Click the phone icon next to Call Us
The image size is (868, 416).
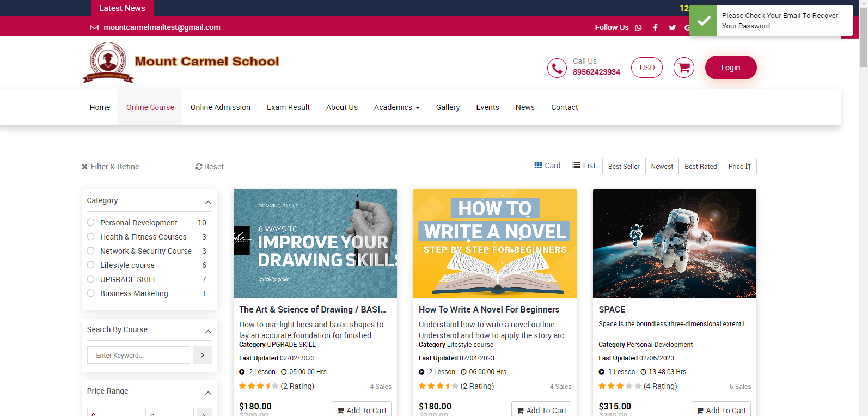(x=557, y=68)
